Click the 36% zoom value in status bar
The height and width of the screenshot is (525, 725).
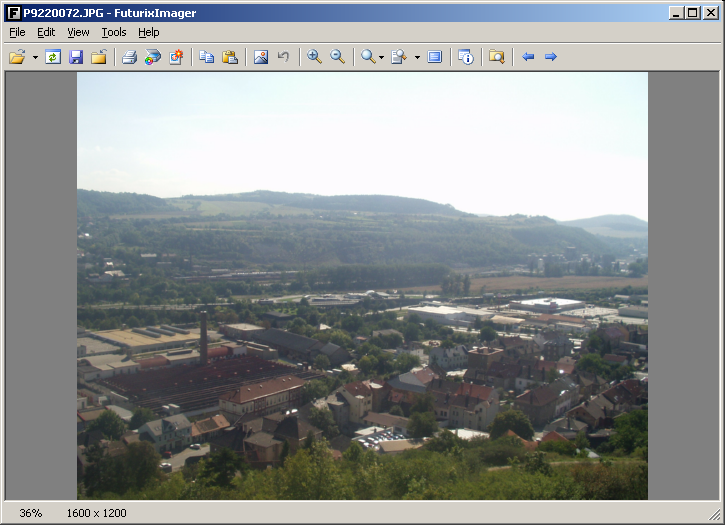click(31, 513)
